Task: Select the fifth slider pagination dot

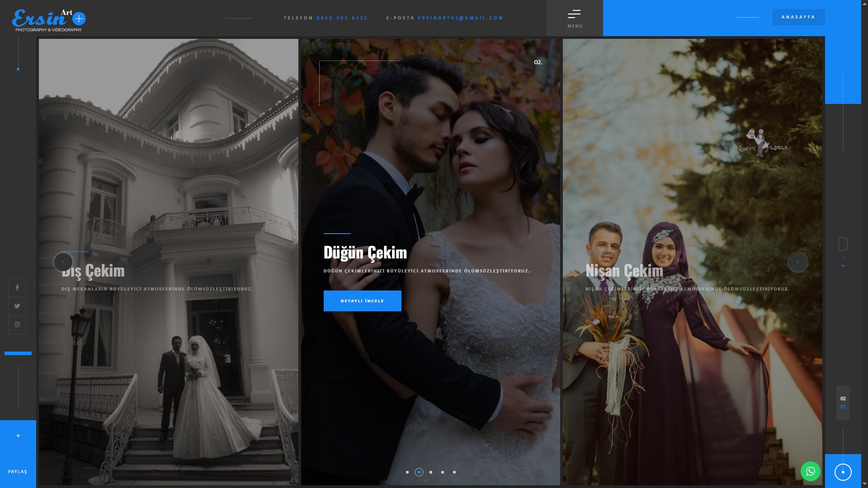Action: (x=454, y=472)
